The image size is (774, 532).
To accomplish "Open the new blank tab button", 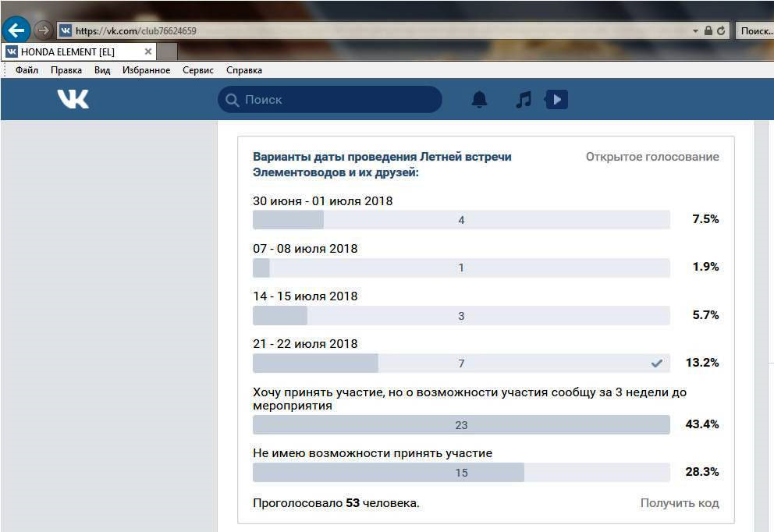I will point(167,51).
